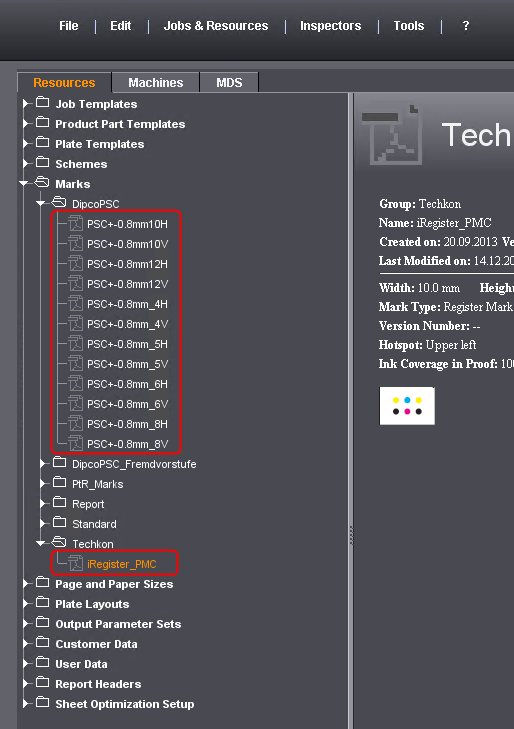The image size is (514, 729).
Task: Expand the PtR_Marks folder arrow
Action: point(43,484)
